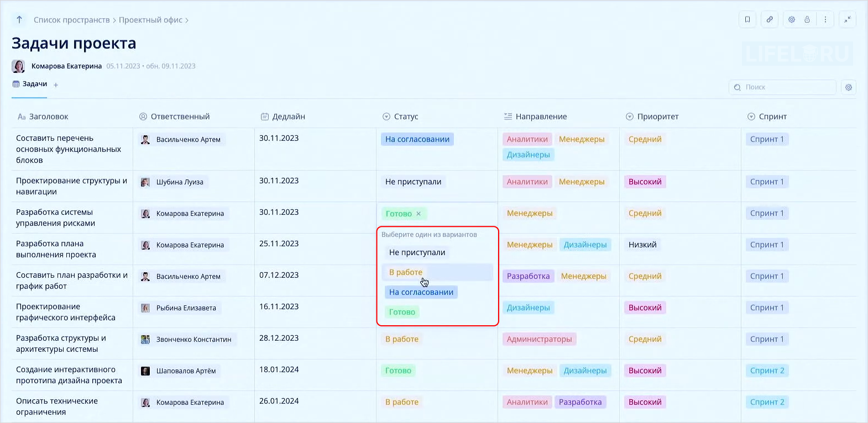The width and height of the screenshot is (868, 423).
Task: Click the page title Задачи проекта
Action: point(74,43)
